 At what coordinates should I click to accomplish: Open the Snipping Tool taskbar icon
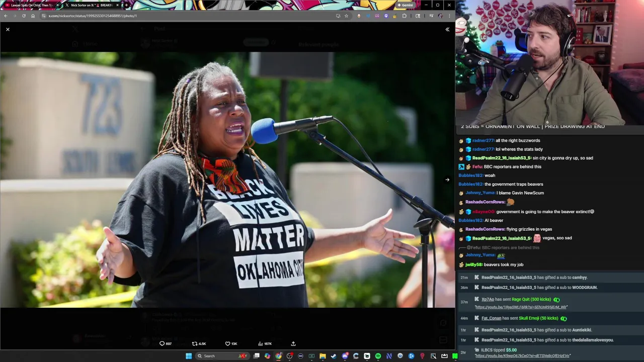433,356
